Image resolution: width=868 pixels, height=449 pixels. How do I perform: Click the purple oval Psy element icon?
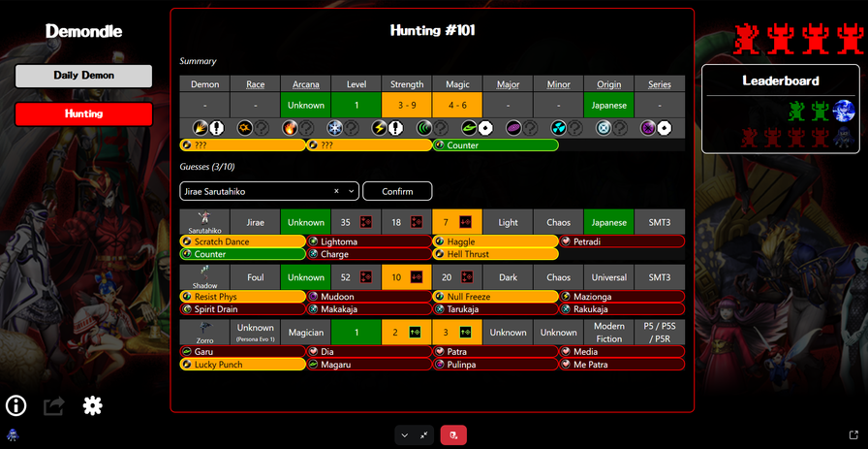513,128
